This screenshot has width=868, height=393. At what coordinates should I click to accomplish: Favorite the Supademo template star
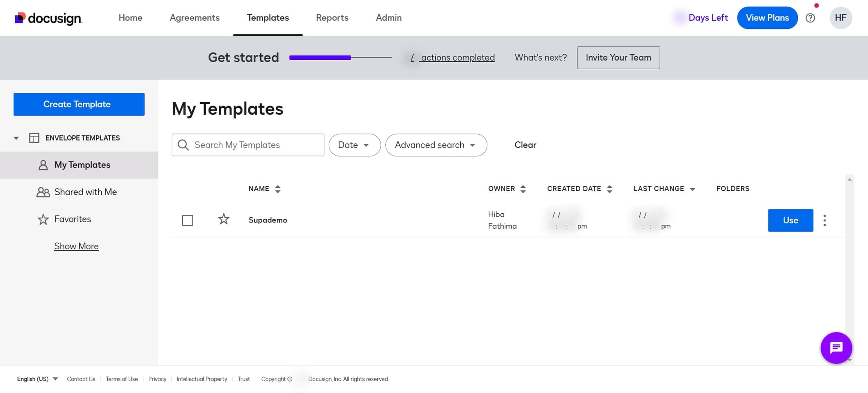(223, 219)
